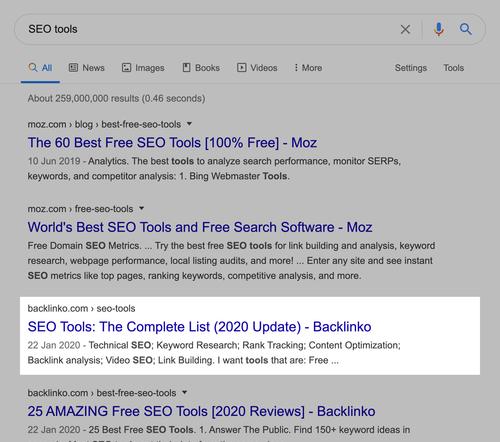
Task: Open the search Tools options
Action: [454, 68]
